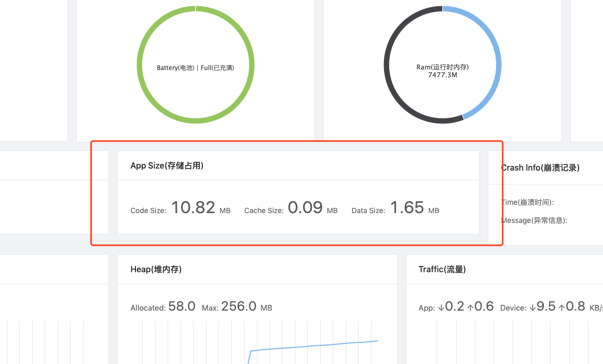Click the App upload arrow in Traffic
The width and height of the screenshot is (603, 364).
coord(470,307)
